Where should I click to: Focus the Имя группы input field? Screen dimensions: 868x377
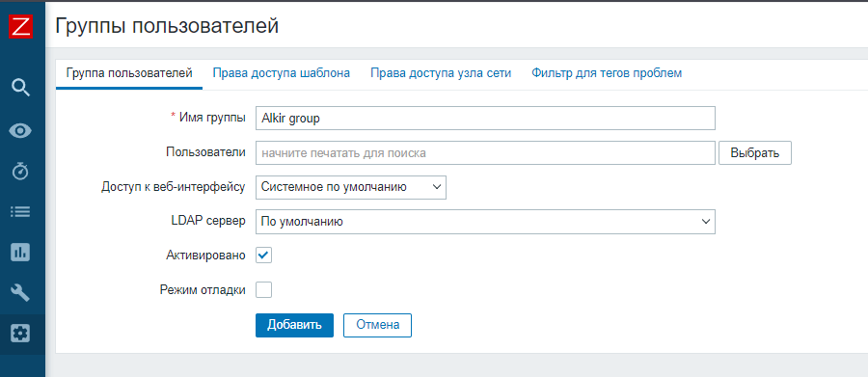coord(485,119)
